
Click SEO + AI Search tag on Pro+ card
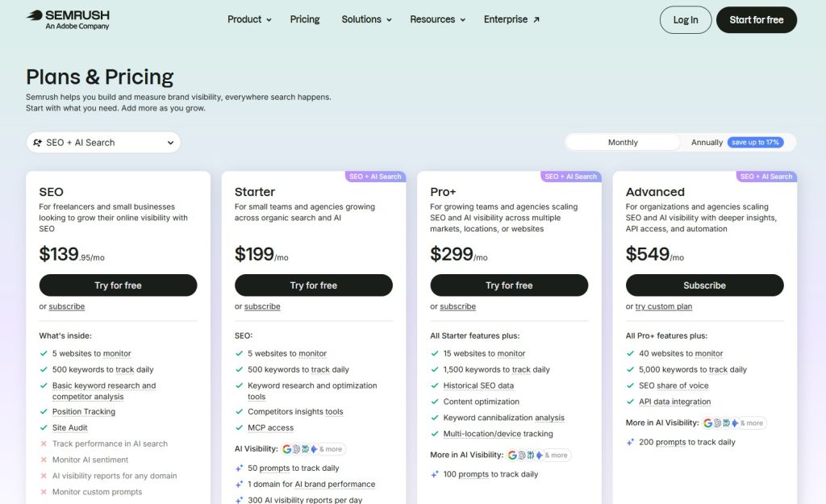(570, 177)
